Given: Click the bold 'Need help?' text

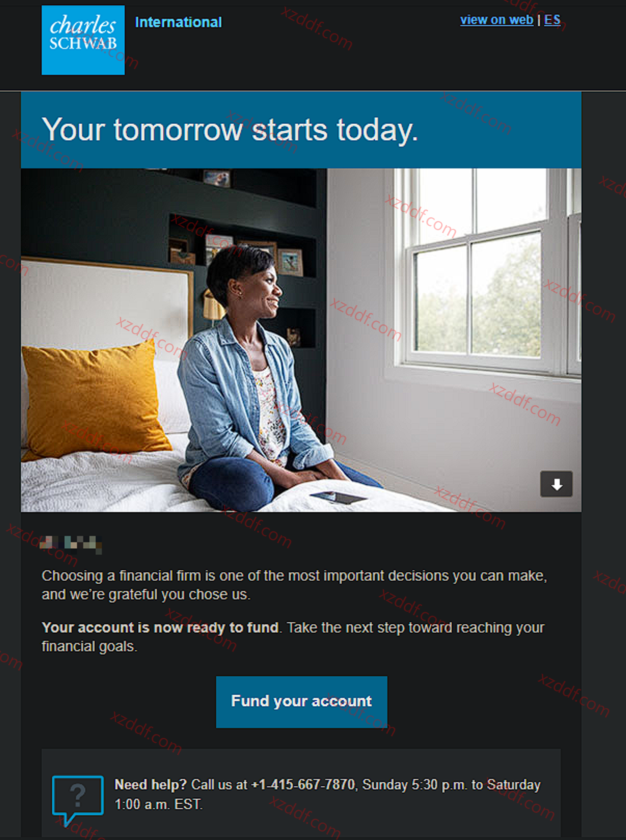Looking at the screenshot, I should pos(151,784).
